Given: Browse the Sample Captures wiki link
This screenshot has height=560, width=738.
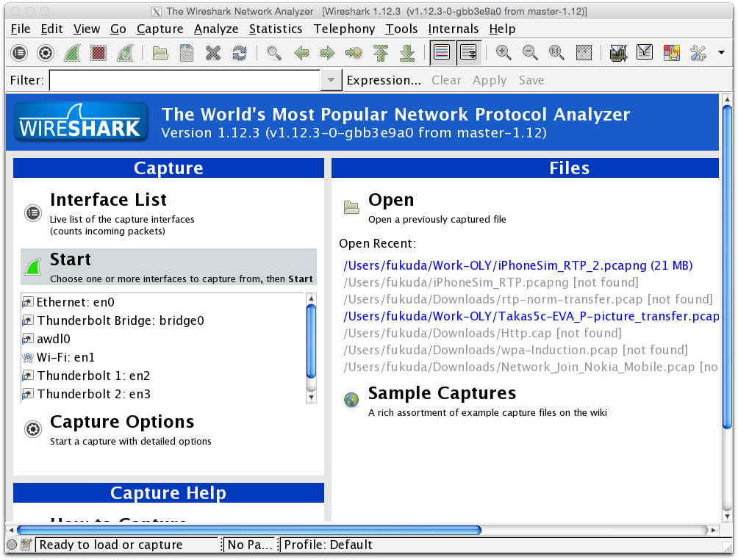Looking at the screenshot, I should point(442,393).
